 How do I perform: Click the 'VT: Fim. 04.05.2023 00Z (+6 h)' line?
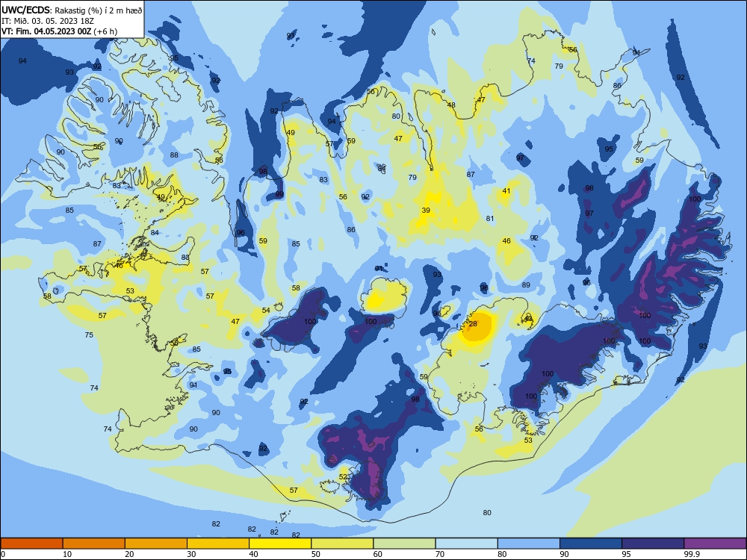tap(60, 31)
